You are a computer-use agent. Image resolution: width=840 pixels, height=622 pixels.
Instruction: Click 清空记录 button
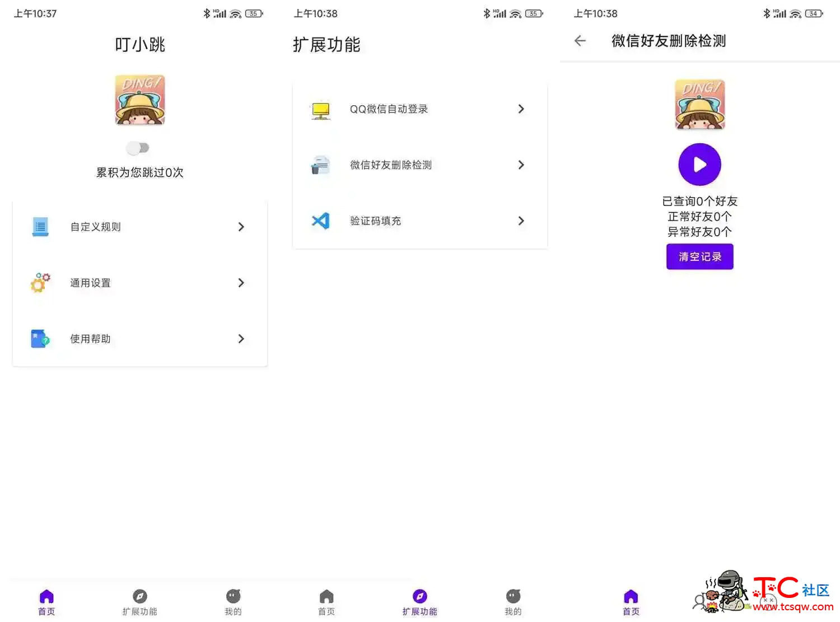click(700, 256)
